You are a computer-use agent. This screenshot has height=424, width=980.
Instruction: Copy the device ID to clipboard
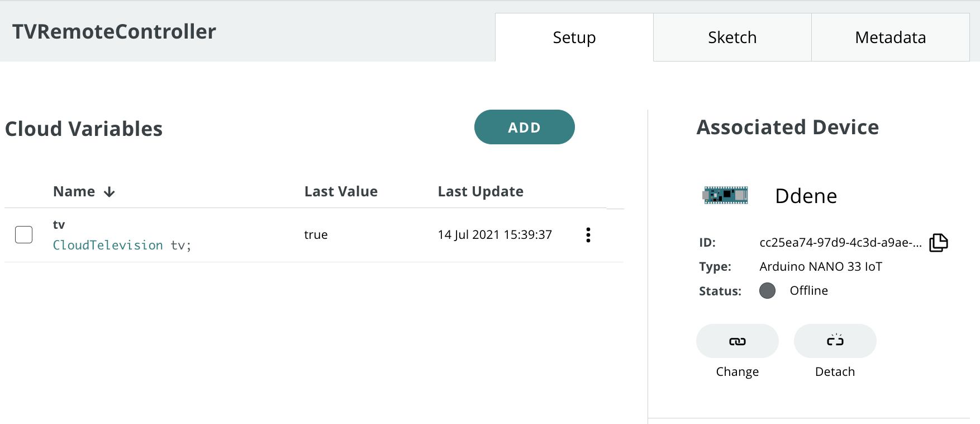(x=939, y=243)
